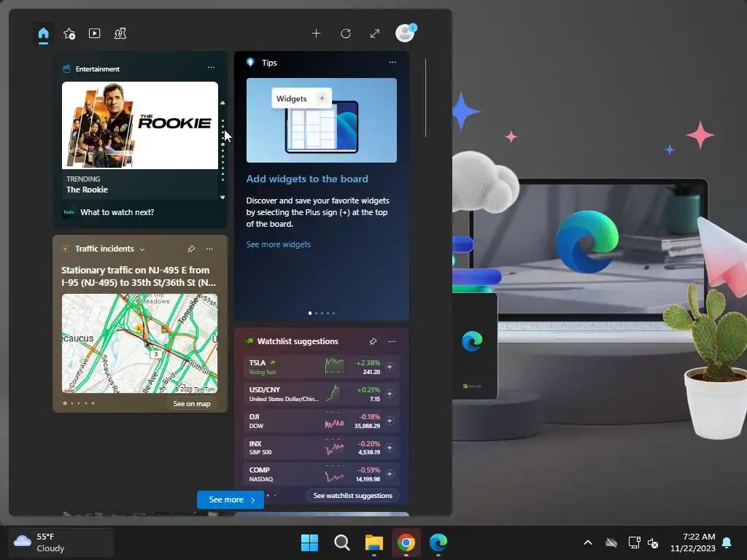Viewport: 747px width, 560px height.
Task: Open the COMP NASDAQ row
Action: [x=322, y=474]
